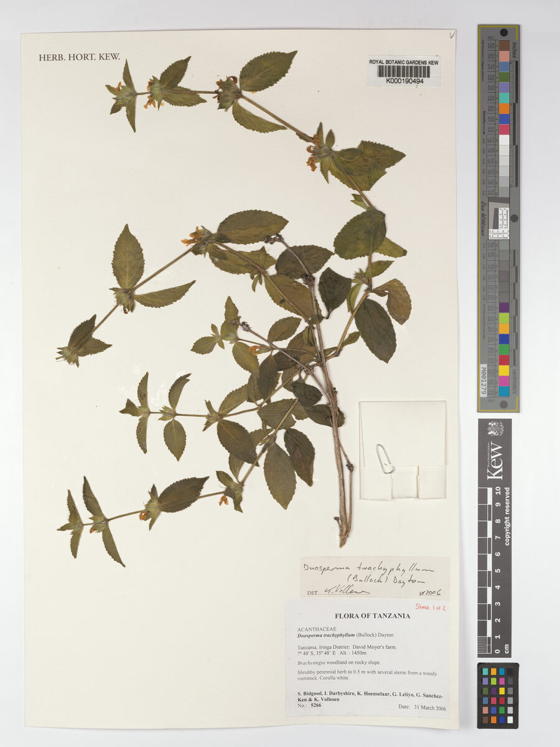Pick the yellow swatch near the chart bottom
The width and height of the screenshot is (560, 747).
(x=504, y=370)
